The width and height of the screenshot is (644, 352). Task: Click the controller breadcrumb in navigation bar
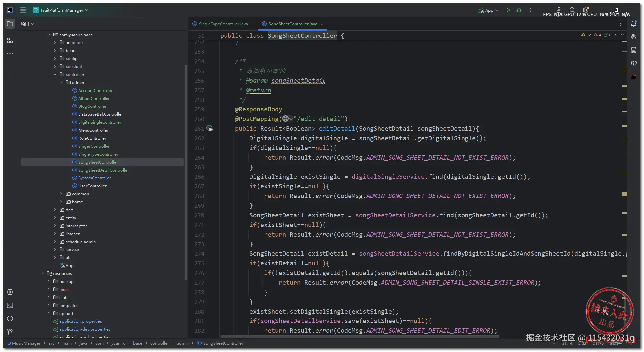[159, 343]
